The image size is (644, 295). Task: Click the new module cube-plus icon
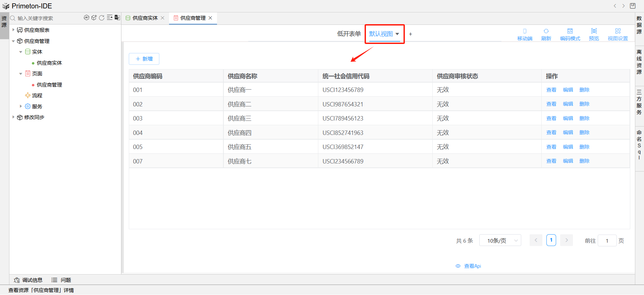click(x=94, y=18)
